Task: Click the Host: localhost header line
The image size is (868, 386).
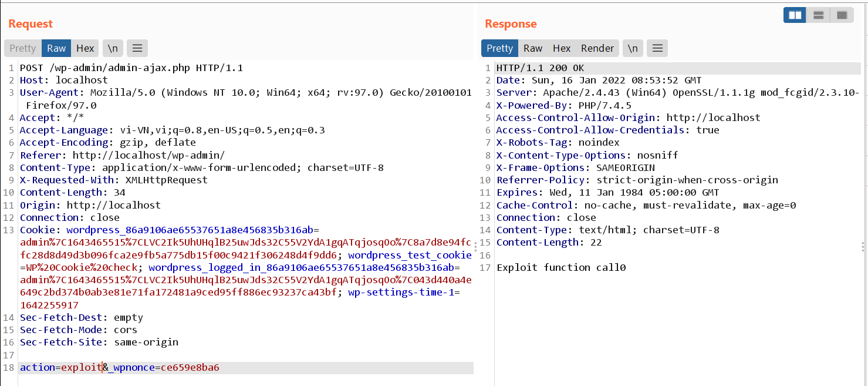Action: tap(64, 80)
